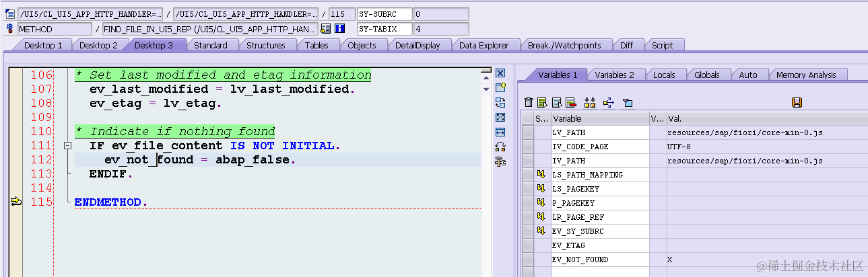Click the METHOD type field
868x277 pixels.
coord(55,29)
